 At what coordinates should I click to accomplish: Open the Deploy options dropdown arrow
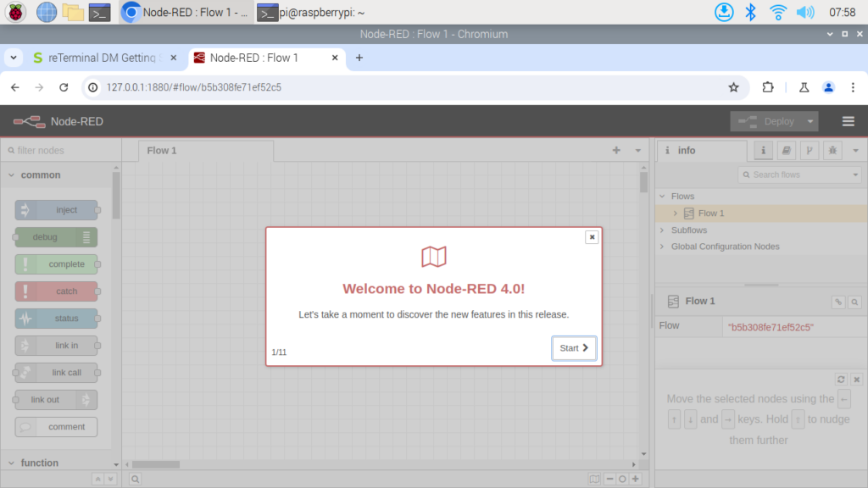coord(810,122)
